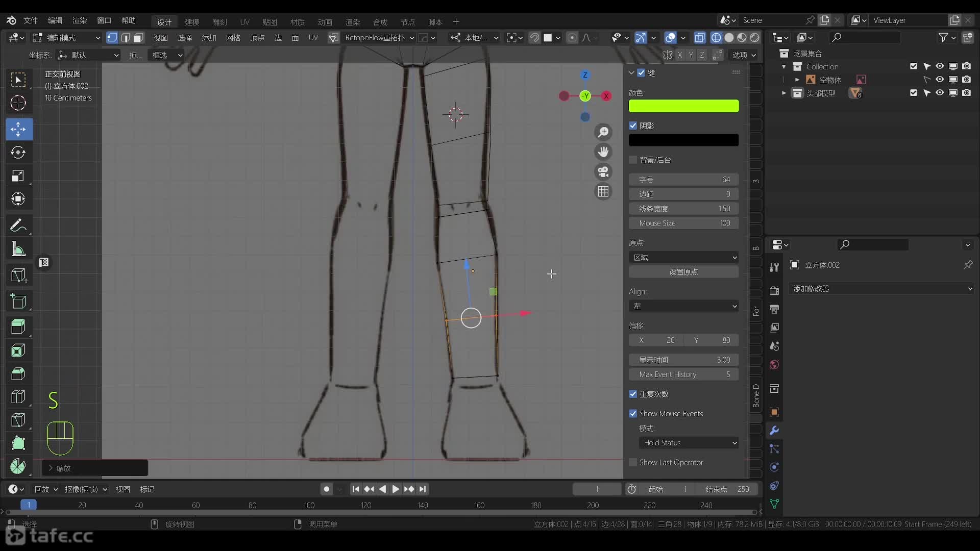Select the Bevel tool
Viewport: 980px width, 551px height.
(x=18, y=374)
